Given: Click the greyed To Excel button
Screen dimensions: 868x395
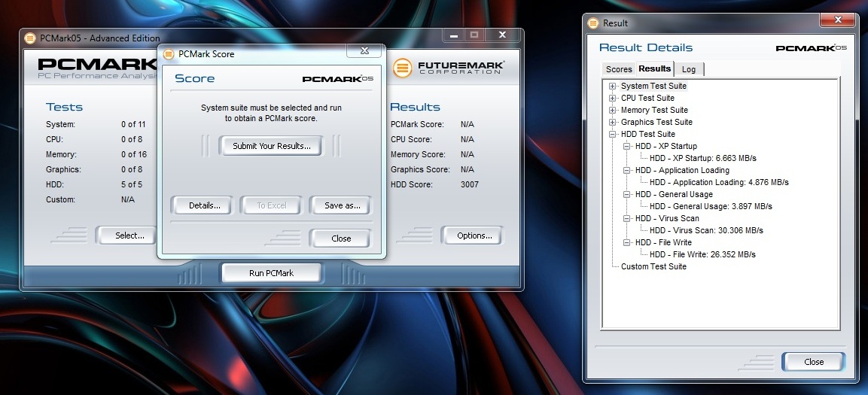Looking at the screenshot, I should tap(272, 205).
